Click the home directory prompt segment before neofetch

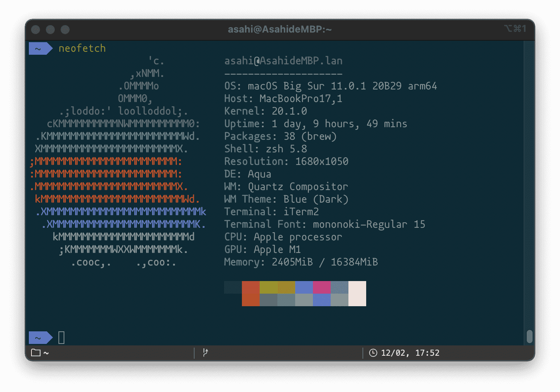tap(41, 48)
